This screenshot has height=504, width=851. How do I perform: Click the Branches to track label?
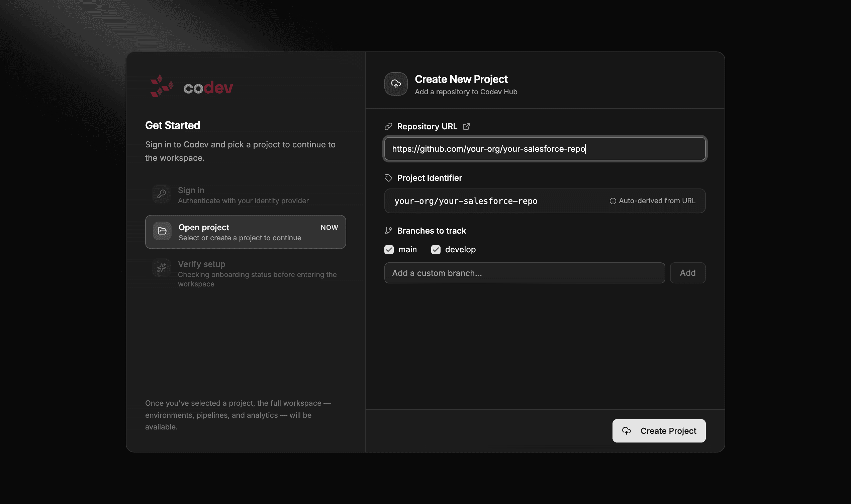pos(432,231)
